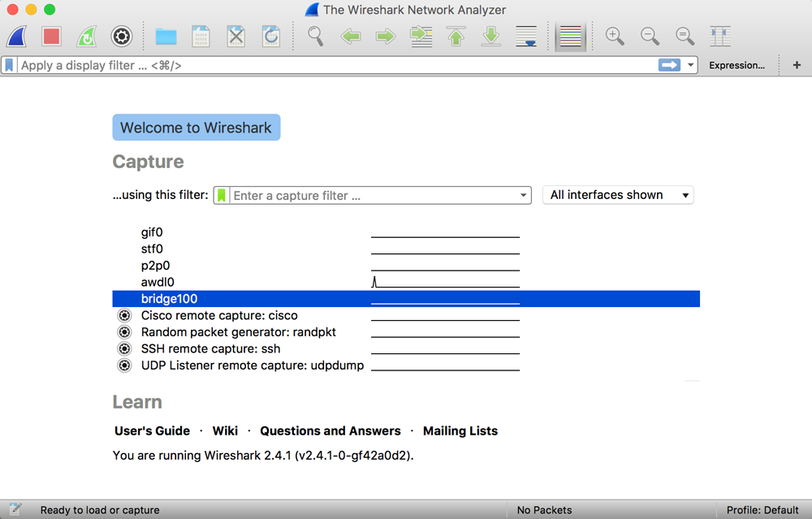Find a packet magnifier icon
This screenshot has height=519, width=812.
click(315, 37)
